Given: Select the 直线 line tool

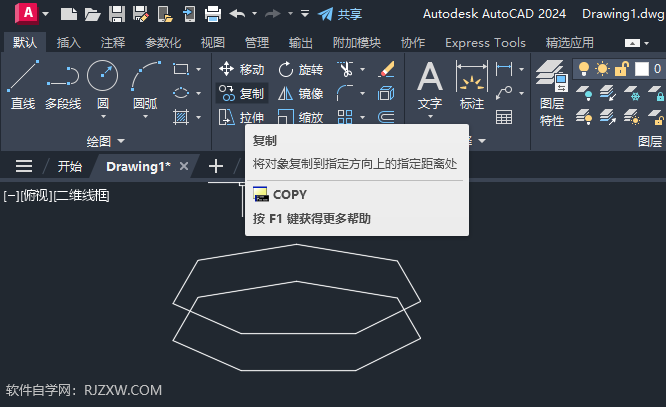Looking at the screenshot, I should pos(23,85).
